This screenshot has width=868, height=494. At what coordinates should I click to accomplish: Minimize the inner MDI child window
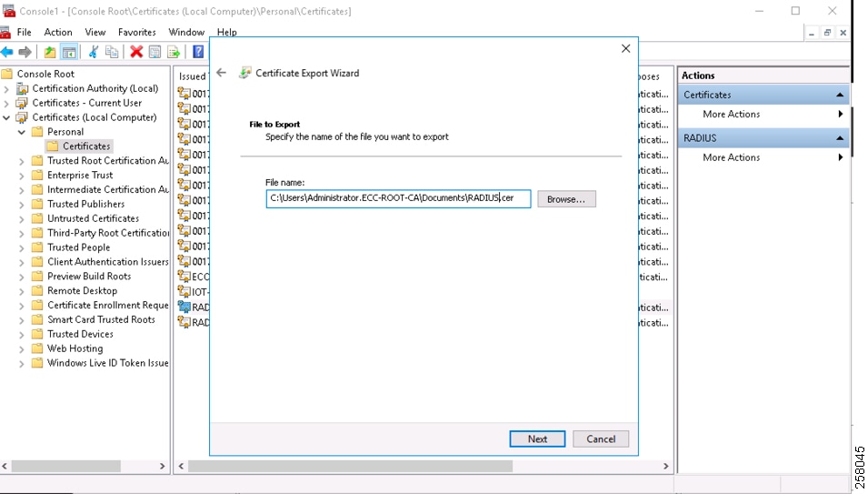pyautogui.click(x=811, y=33)
